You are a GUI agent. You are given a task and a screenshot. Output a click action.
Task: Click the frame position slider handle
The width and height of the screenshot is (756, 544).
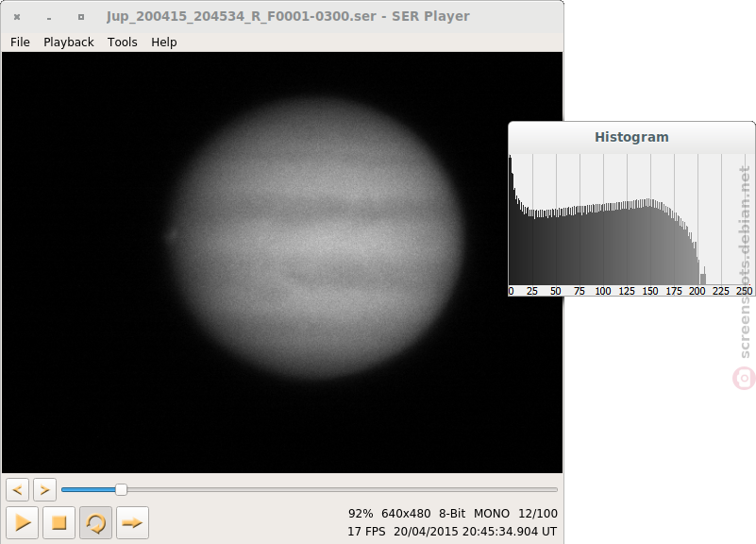122,490
